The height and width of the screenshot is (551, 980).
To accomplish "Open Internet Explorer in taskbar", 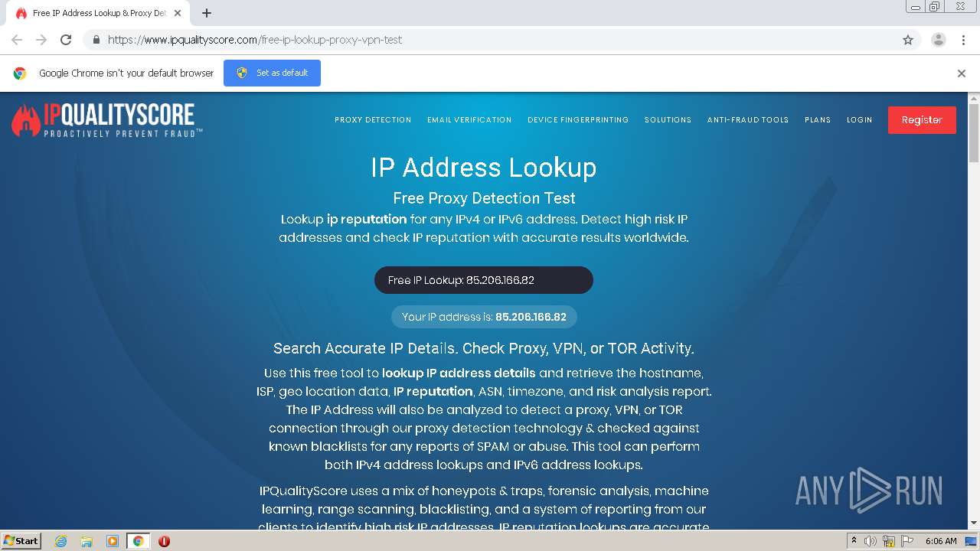I will tap(60, 541).
